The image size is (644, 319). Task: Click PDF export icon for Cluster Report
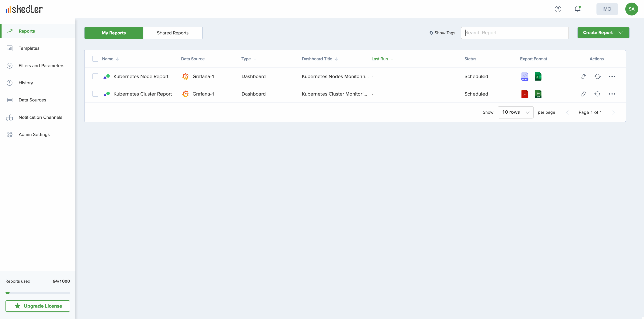click(525, 94)
